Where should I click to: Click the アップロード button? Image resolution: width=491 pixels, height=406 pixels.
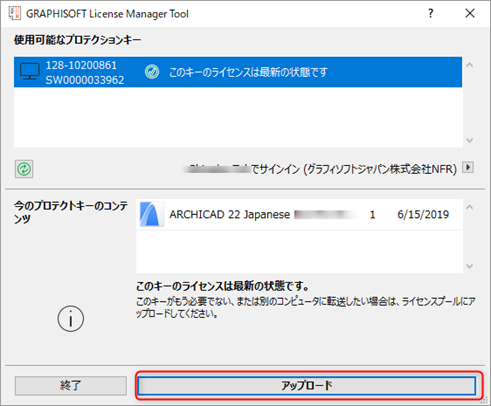[307, 386]
